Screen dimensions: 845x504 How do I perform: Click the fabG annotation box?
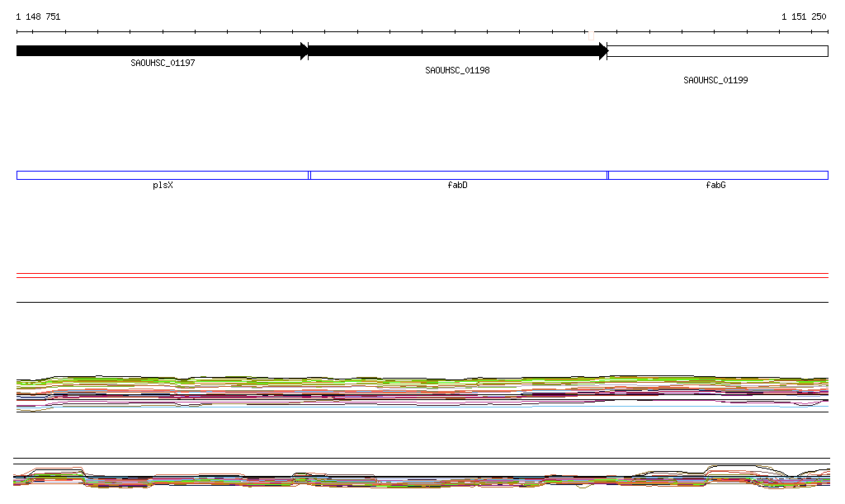tap(717, 175)
